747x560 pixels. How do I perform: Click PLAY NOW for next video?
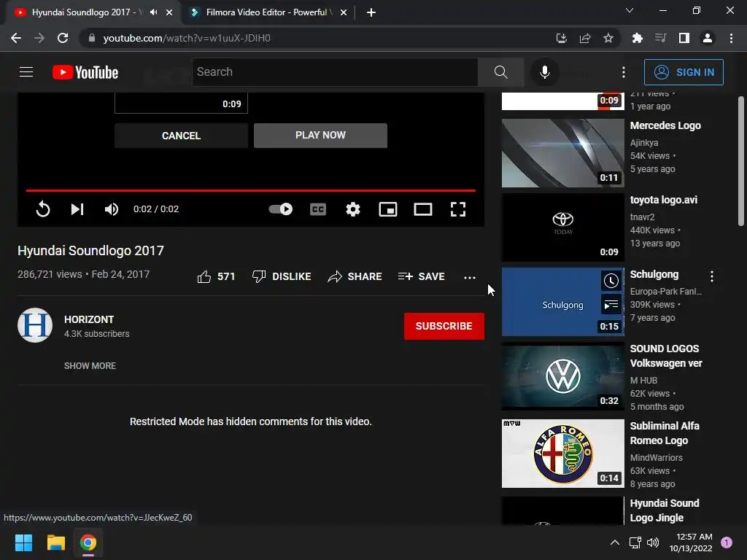320,135
